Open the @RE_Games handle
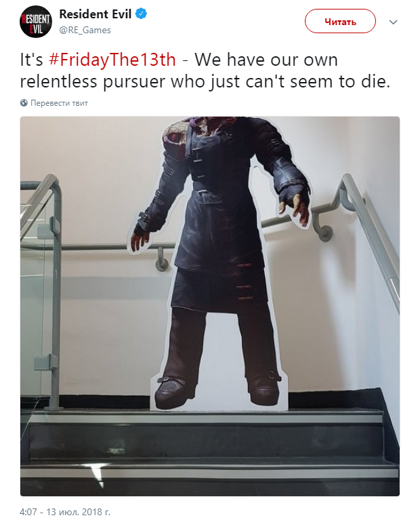Viewport: 420px width, 522px height. point(85,30)
